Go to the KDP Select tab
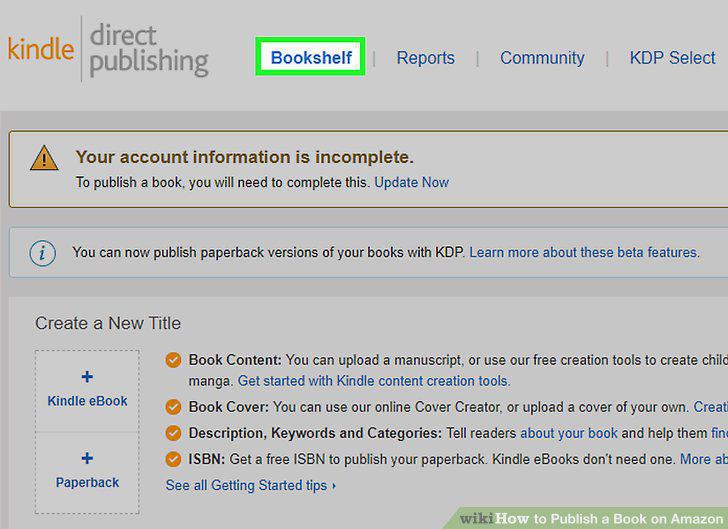Image resolution: width=728 pixels, height=529 pixels. 672,58
